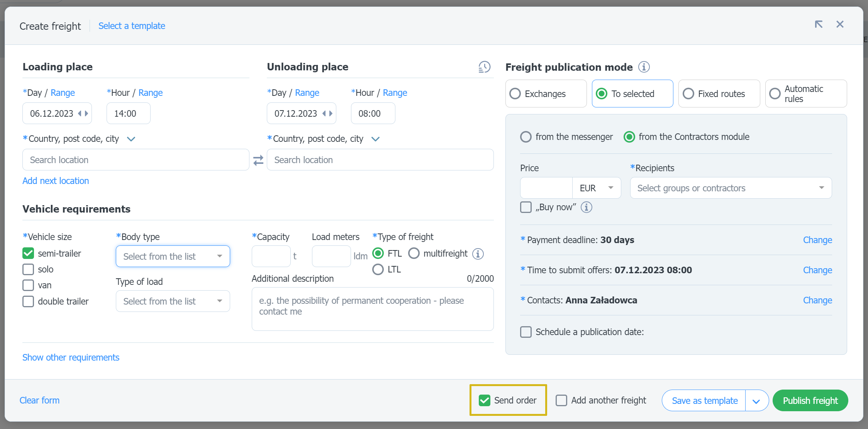Viewport: 868px width, 429px height.
Task: Click the swap loading and unloading locations icon
Action: [x=258, y=160]
